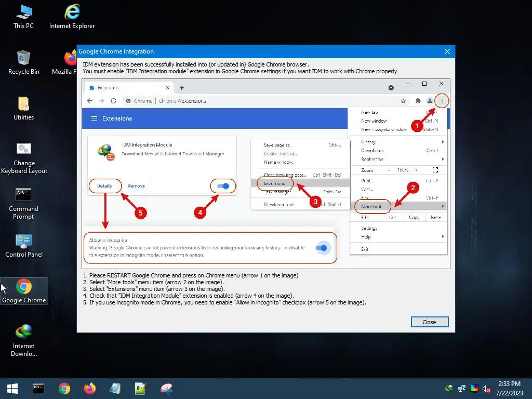This screenshot has height=399, width=532.
Task: Open the scissors tool taskbar icon
Action: point(166,389)
